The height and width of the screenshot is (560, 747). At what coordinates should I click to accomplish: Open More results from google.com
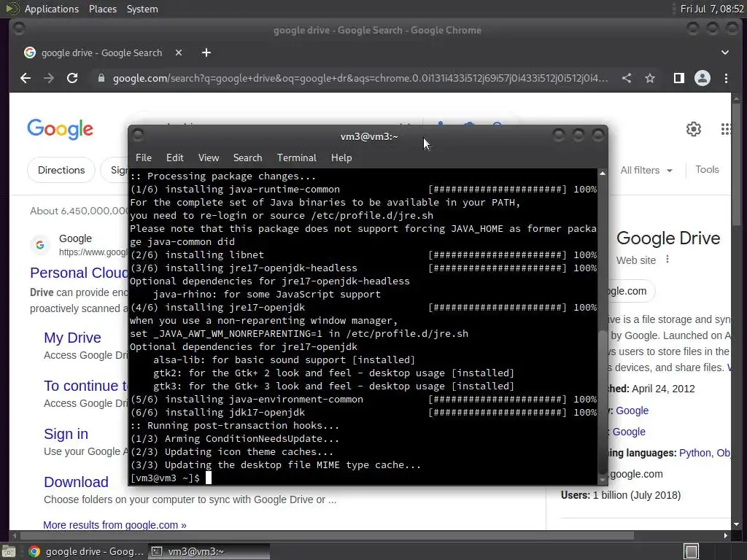click(115, 525)
